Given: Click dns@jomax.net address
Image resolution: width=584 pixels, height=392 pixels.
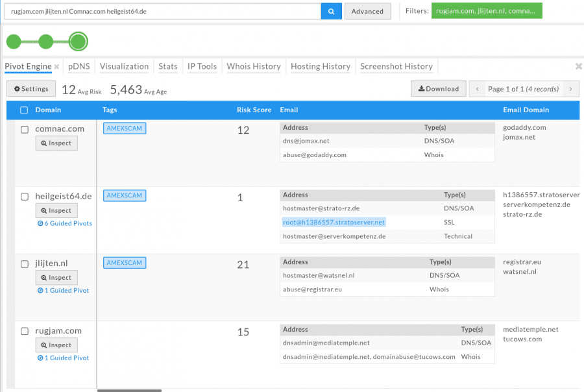Looking at the screenshot, I should 306,141.
